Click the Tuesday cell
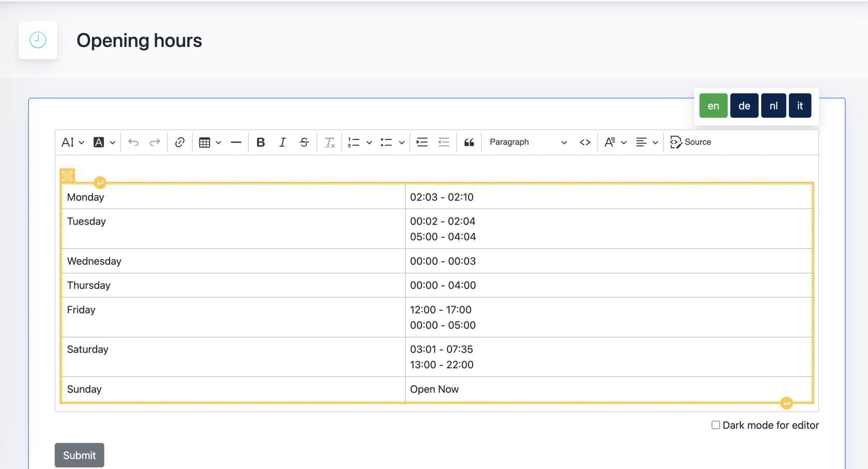 tap(234, 229)
